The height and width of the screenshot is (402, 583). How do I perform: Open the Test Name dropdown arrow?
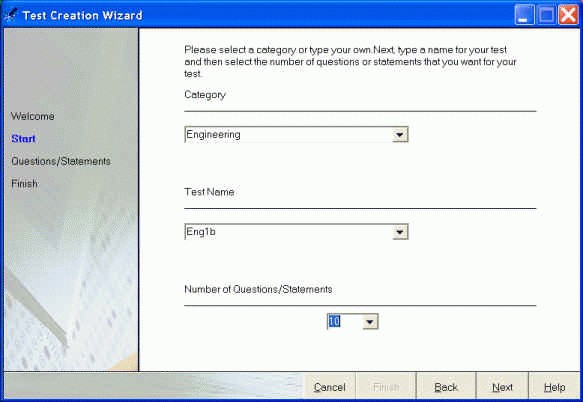coord(400,232)
